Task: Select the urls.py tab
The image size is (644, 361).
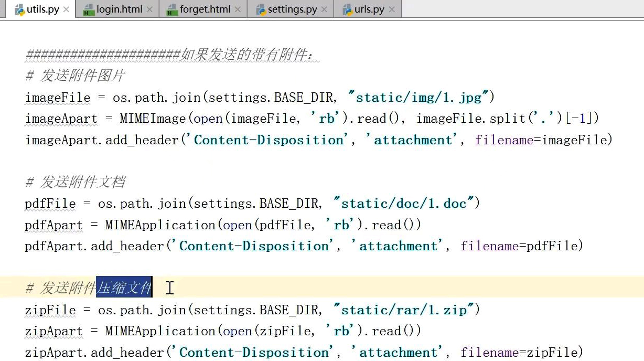Action: tap(369, 9)
